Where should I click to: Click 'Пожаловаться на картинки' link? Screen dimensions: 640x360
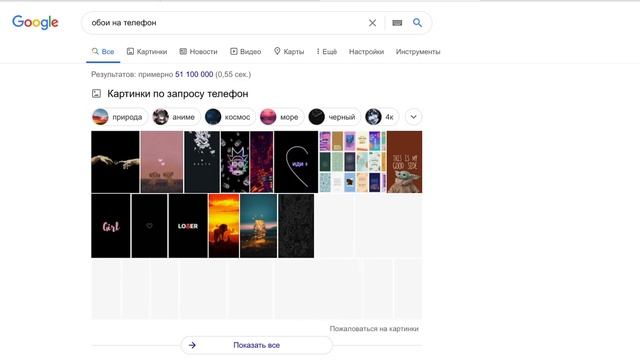[374, 329]
